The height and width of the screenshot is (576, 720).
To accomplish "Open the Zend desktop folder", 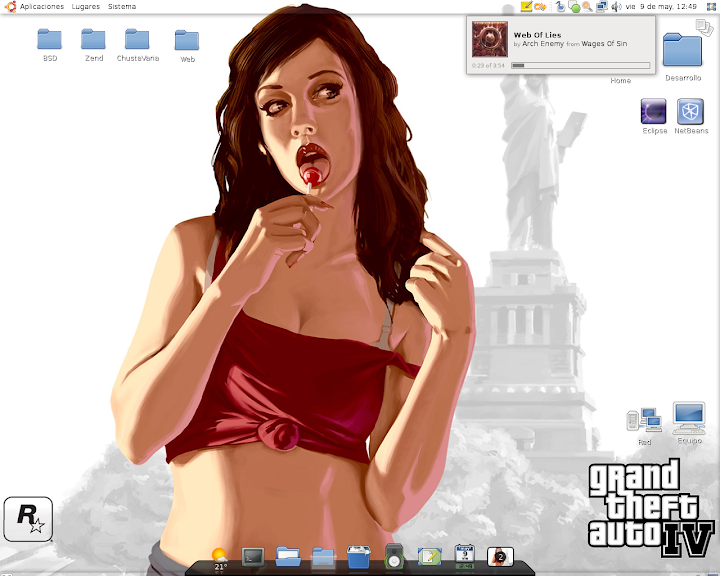I will (x=93, y=40).
